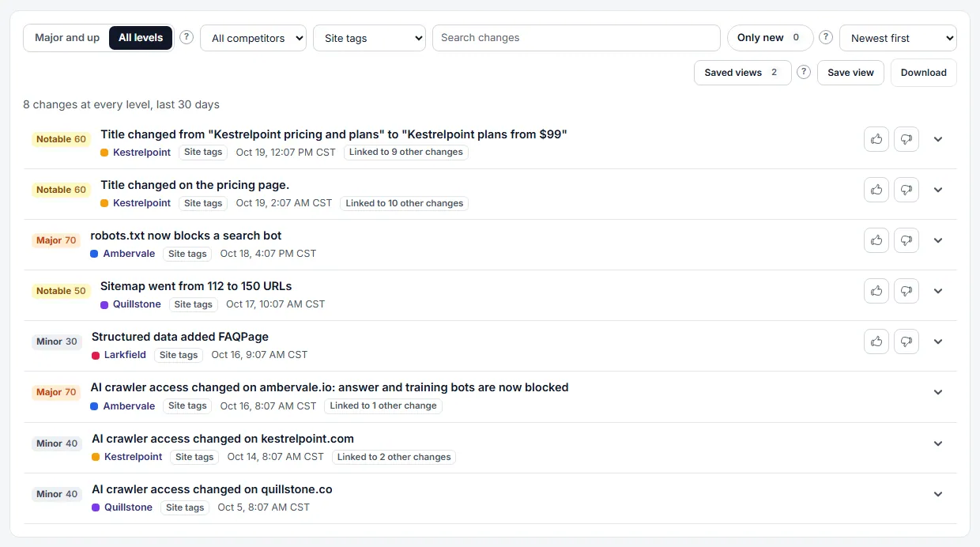
Task: Open the Saved views list
Action: pos(742,72)
